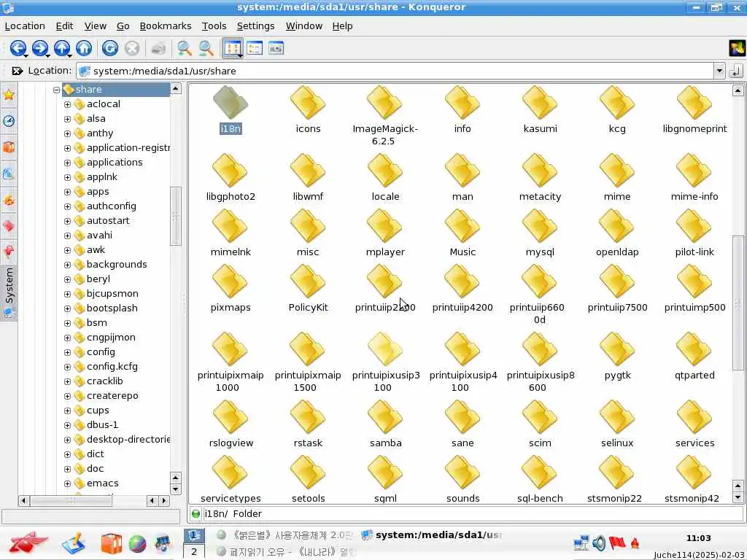Click tree panel horizontal scrollbar right arrow
This screenshot has height=560, width=747.
pos(164,500)
